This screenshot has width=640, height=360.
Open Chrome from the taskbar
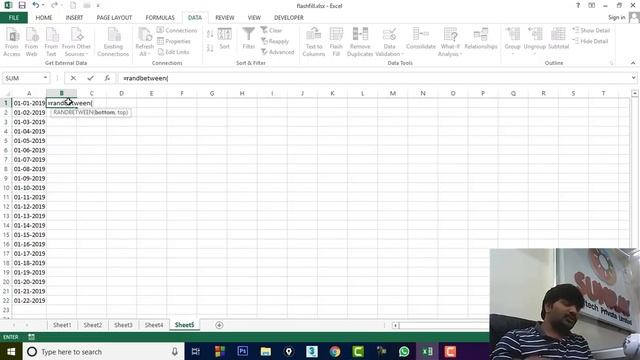335,351
